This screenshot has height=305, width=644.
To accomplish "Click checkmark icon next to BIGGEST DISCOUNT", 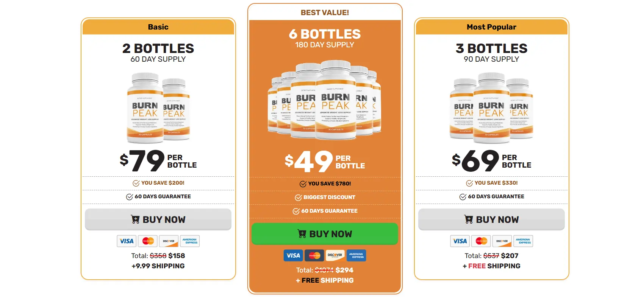I will pos(299,198).
